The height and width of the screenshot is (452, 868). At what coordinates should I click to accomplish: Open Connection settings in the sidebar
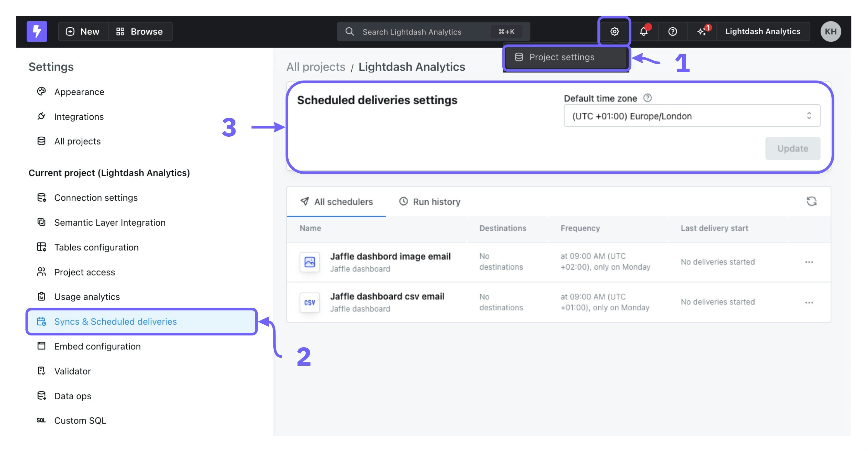(96, 198)
